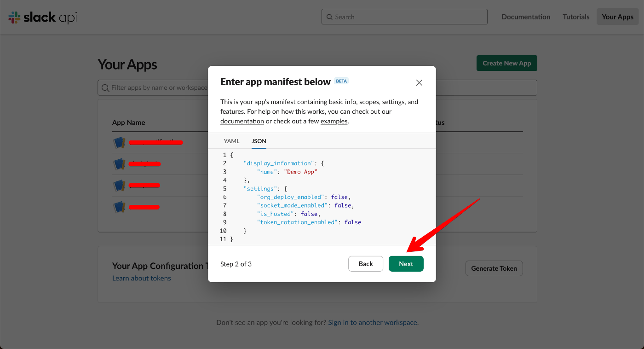Viewport: 644px width, 349px height.
Task: Close the app manifest dialog
Action: click(419, 82)
